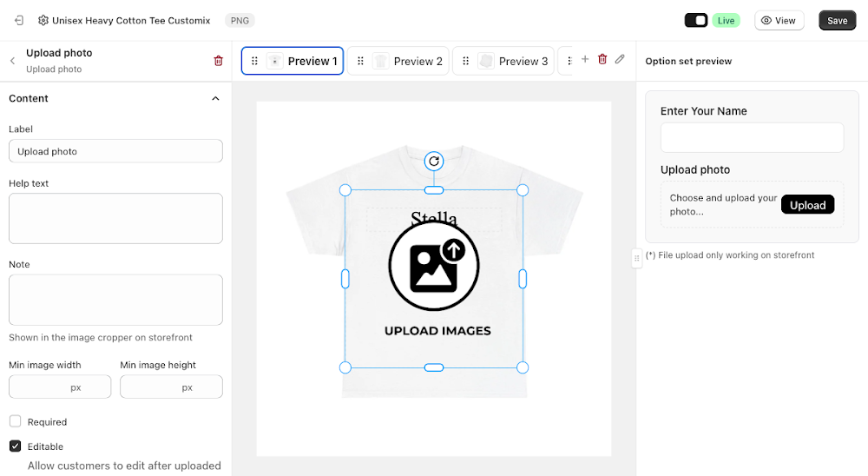Collapse the Content section chevron
The width and height of the screenshot is (868, 476).
[215, 99]
